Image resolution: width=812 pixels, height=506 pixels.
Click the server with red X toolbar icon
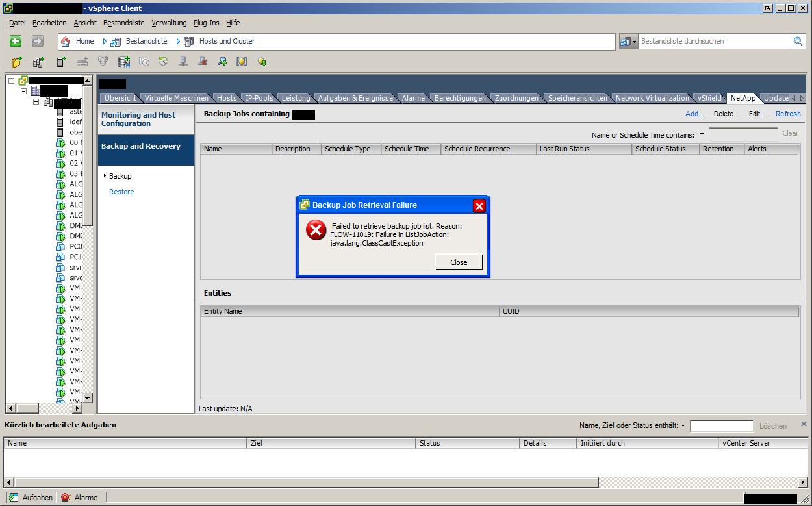coord(203,62)
